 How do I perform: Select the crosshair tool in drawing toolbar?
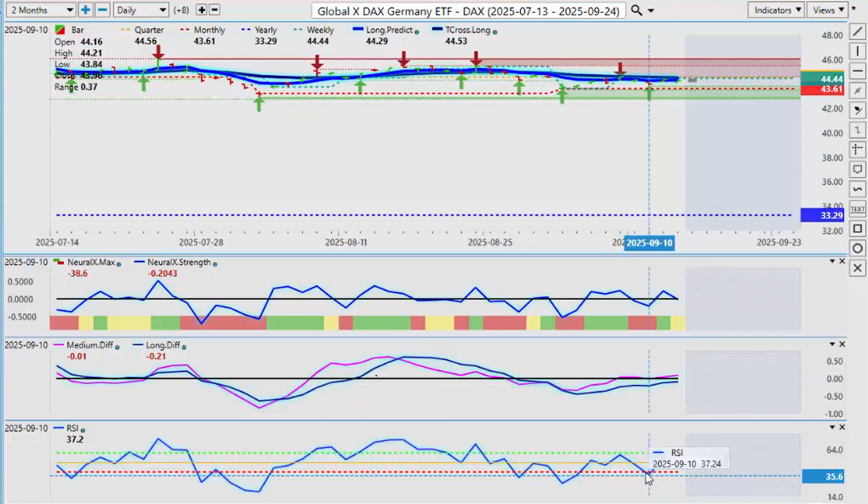(858, 150)
